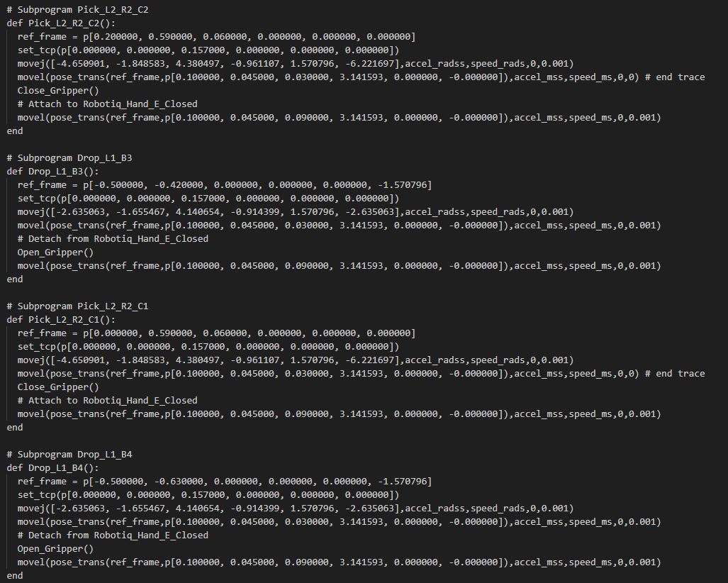Viewport: 728px width, 583px height.
Task: Click Close_Gripper() inside Pick_L2_R2_C1
Action: [x=58, y=387]
